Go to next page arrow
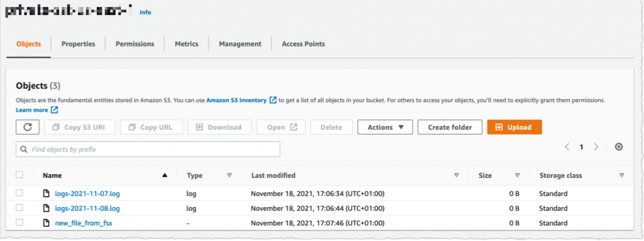Image resolution: width=644 pixels, height=241 pixels. coord(596,147)
